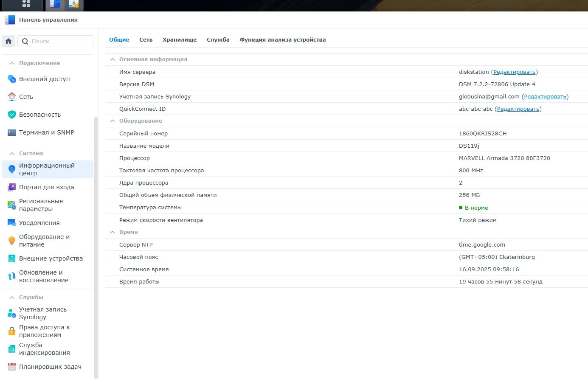Collapse the Подключение sidebar group
Screen dimensions: 588x379
coord(12,63)
